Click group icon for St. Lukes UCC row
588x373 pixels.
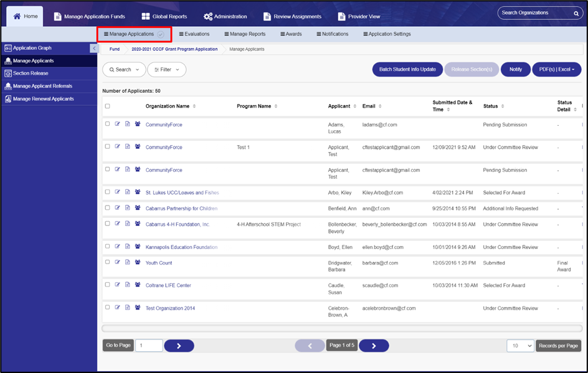[138, 192]
